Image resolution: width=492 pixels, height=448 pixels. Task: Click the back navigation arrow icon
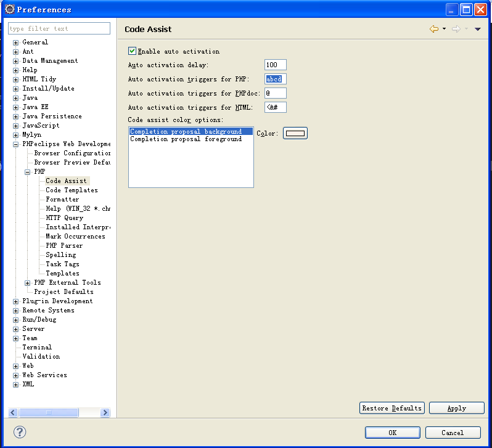click(434, 29)
